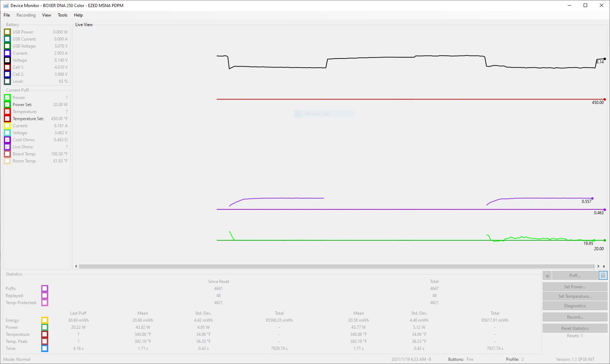Open the Record... options

click(x=575, y=317)
